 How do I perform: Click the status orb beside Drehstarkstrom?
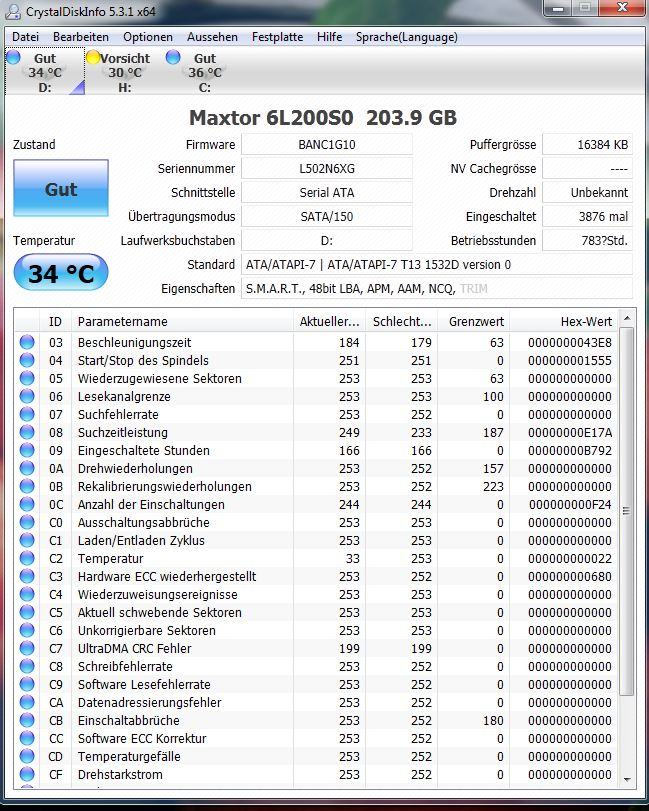pyautogui.click(x=27, y=774)
